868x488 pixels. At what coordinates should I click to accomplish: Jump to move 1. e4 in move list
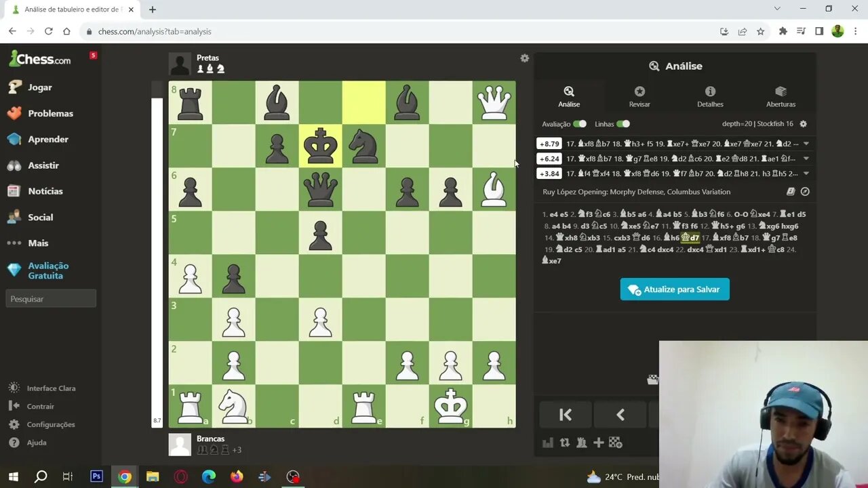point(555,214)
